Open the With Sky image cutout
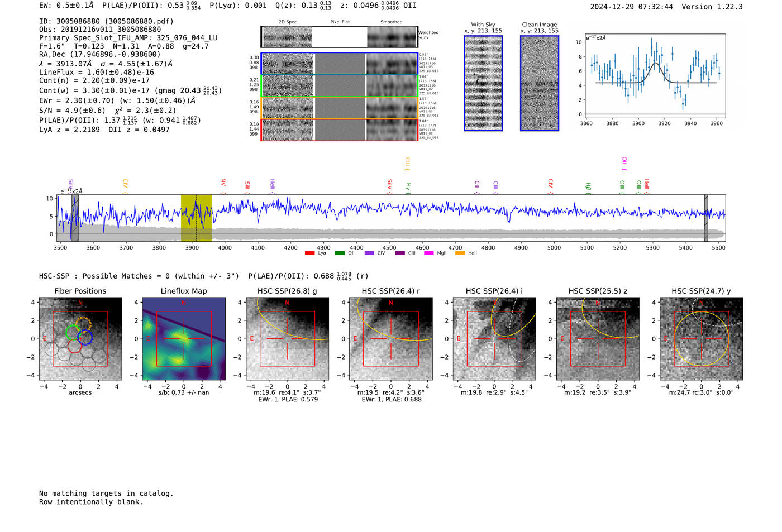Viewport: 782px width, 532px height. 483,83
